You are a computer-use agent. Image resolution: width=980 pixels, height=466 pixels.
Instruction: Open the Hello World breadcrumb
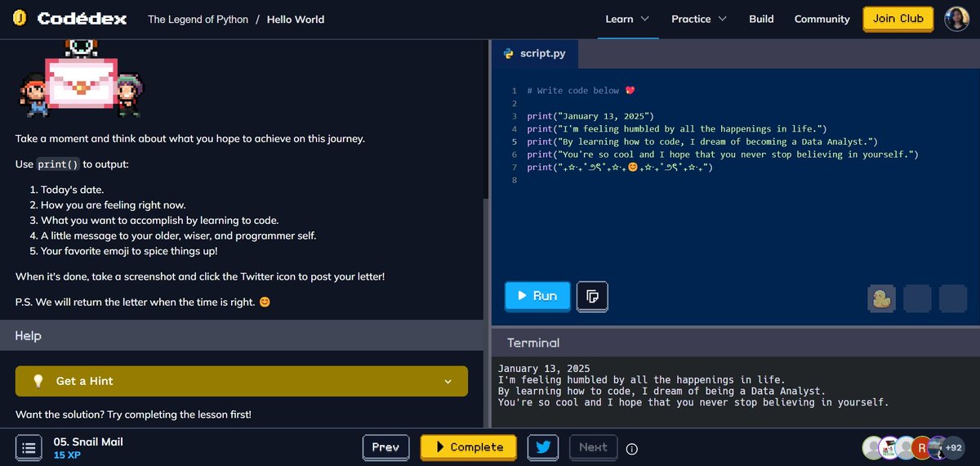[296, 19]
